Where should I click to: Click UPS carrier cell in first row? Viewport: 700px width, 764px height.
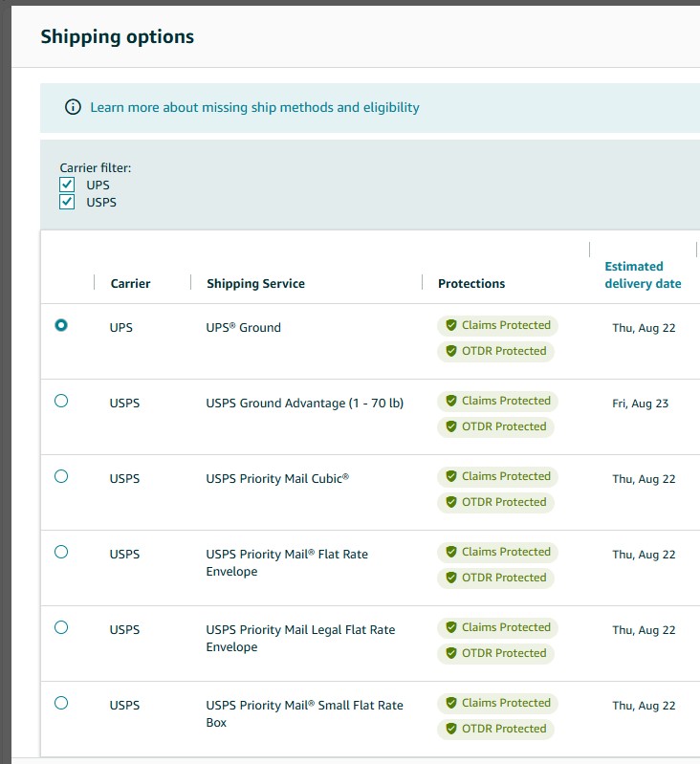(x=120, y=327)
